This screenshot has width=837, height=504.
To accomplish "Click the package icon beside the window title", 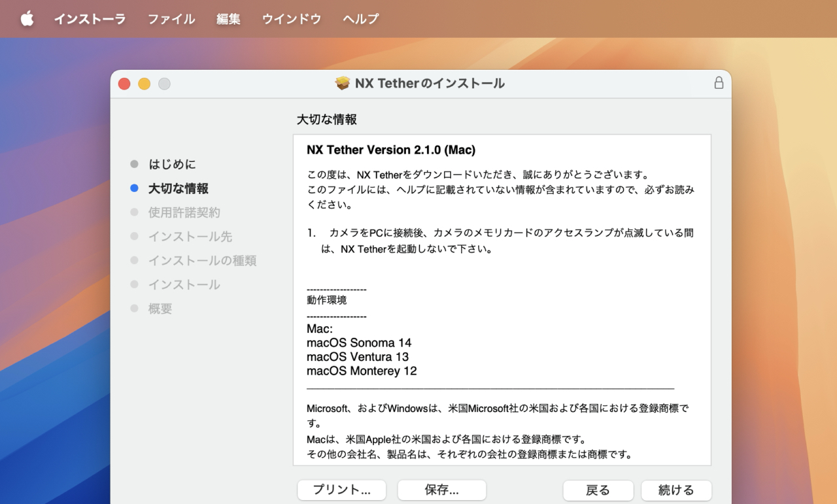I will [x=343, y=84].
